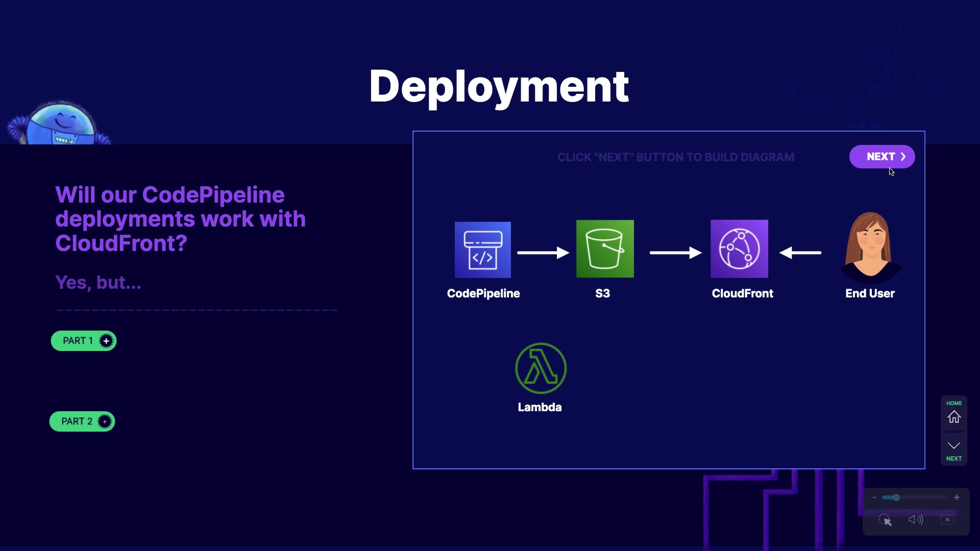
Task: Click the plus to increase zoom
Action: [x=957, y=497]
